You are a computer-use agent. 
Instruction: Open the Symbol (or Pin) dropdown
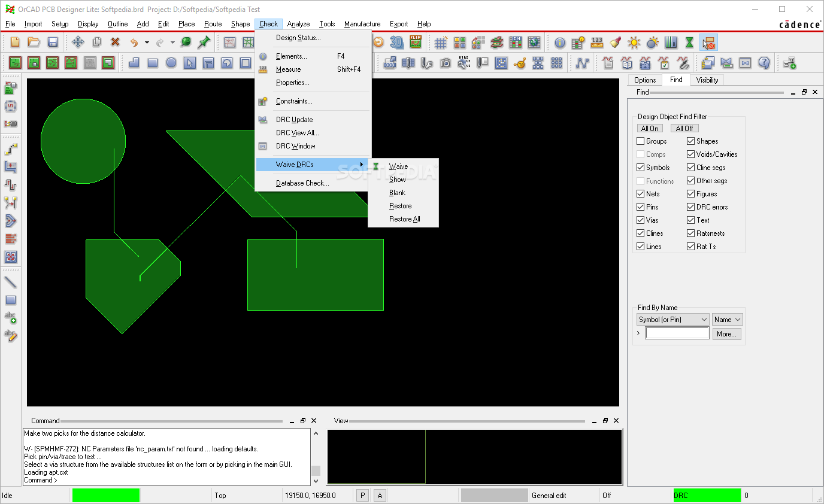672,320
